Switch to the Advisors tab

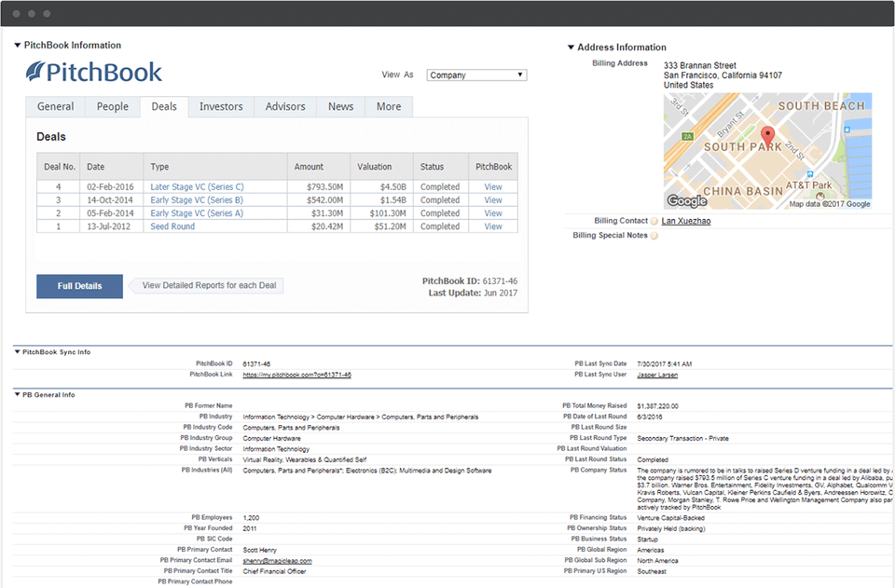click(x=285, y=107)
